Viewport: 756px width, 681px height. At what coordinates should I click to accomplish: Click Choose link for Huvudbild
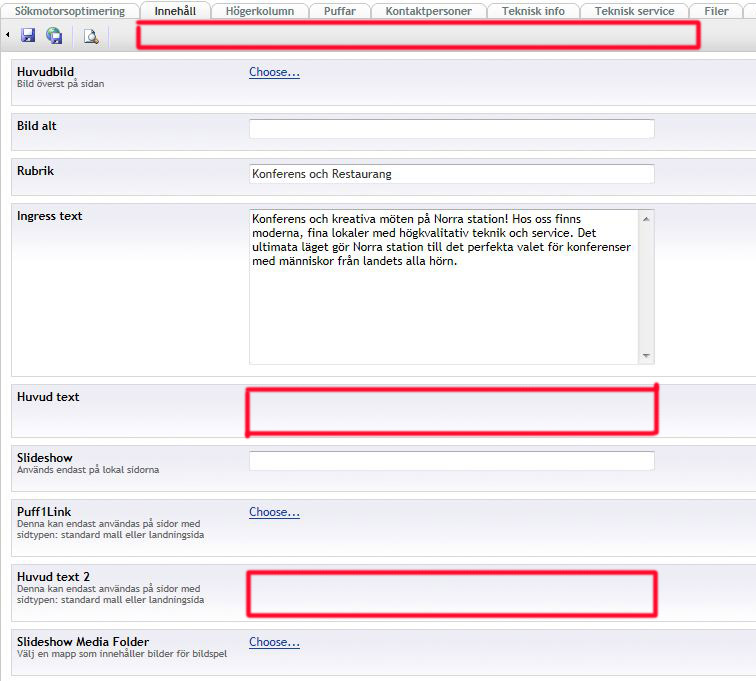coord(274,72)
